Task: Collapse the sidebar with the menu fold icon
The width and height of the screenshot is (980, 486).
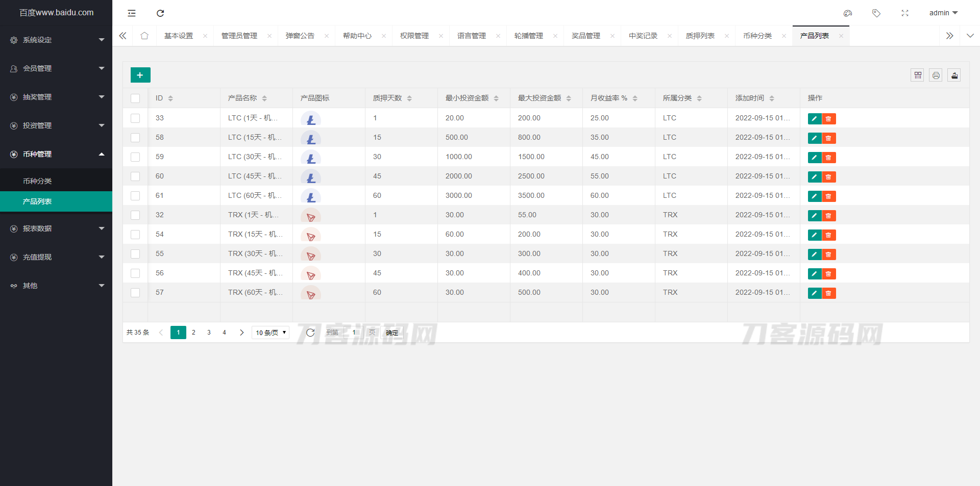Action: click(x=132, y=13)
